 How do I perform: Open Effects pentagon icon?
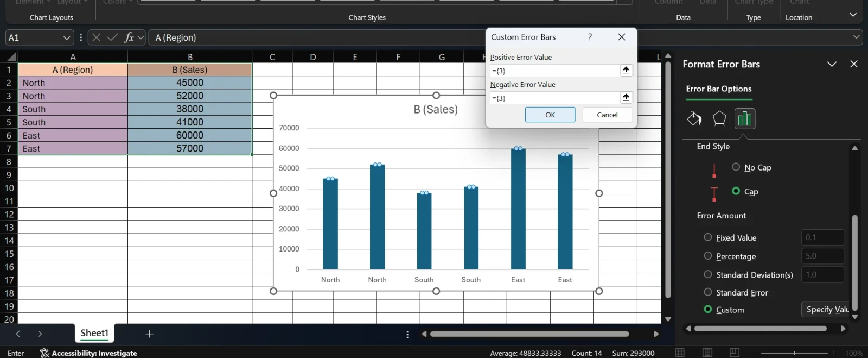719,118
